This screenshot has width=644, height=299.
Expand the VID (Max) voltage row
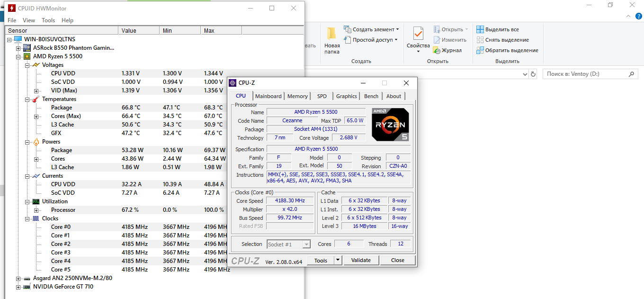(x=36, y=91)
